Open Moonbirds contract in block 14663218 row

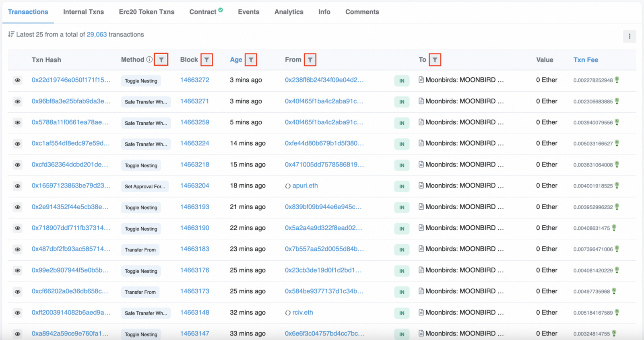tap(464, 164)
